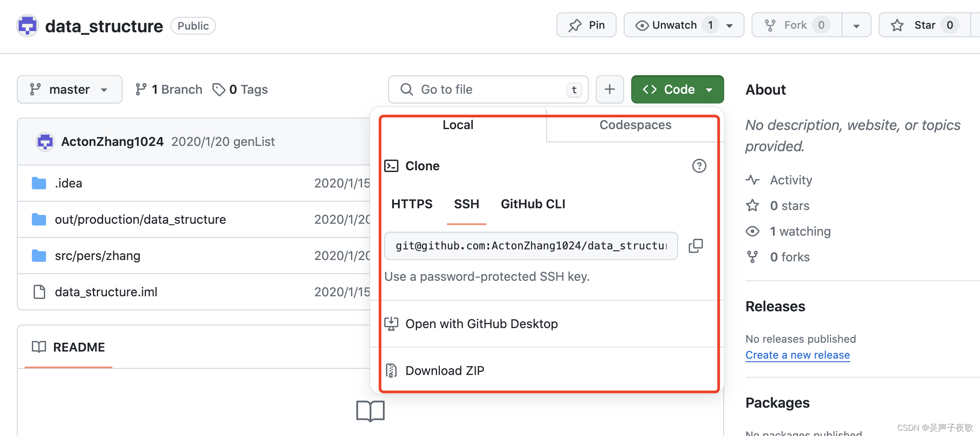Select the HTTPS clone option
Viewport: 980px width, 436px height.
point(412,204)
